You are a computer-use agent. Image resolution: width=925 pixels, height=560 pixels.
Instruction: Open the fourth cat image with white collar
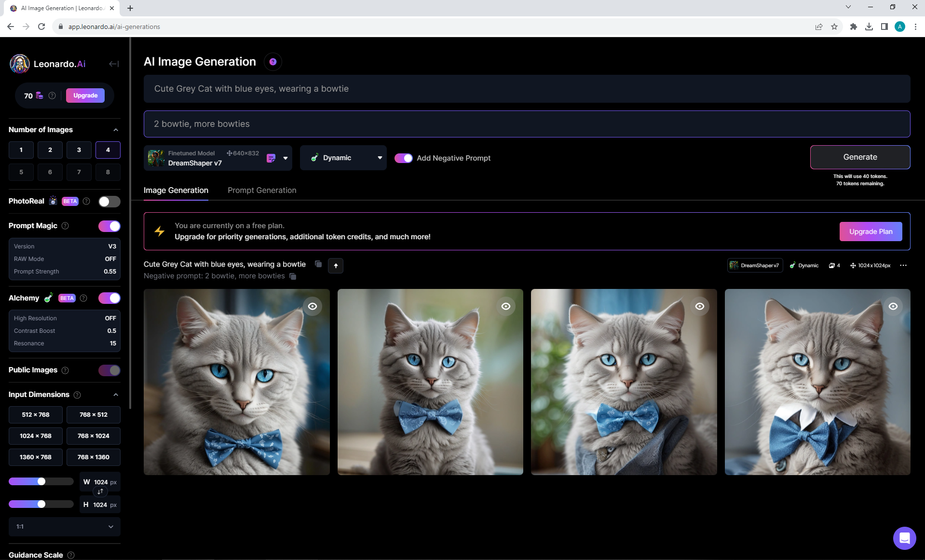pyautogui.click(x=817, y=382)
